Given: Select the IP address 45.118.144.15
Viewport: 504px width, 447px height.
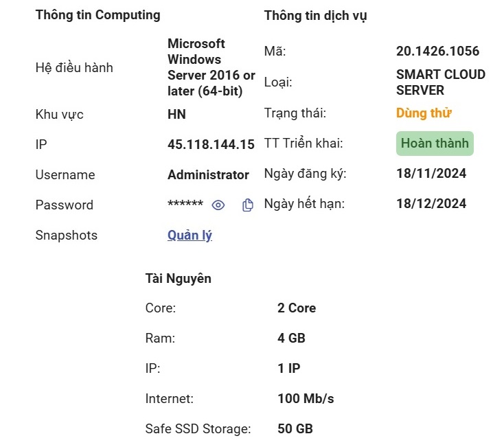Looking at the screenshot, I should [211, 144].
